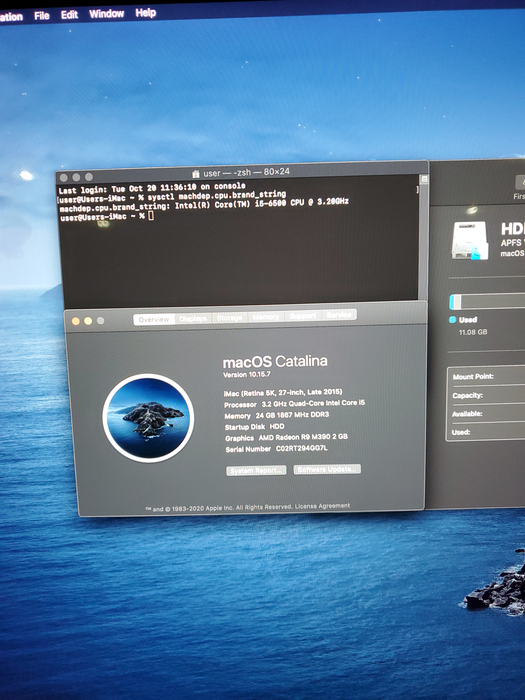This screenshot has width=525, height=700.
Task: Click the HDD drive icon in Disk Utility
Action: click(x=470, y=240)
